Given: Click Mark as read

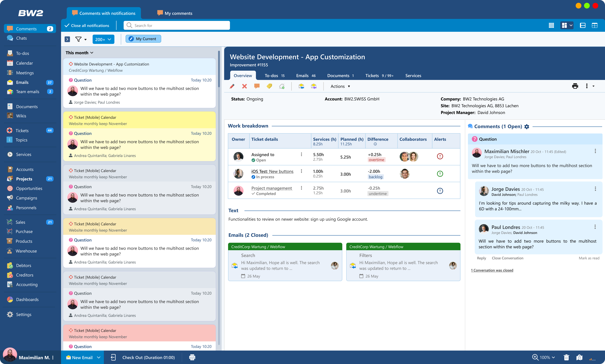Looking at the screenshot, I should point(589,258).
